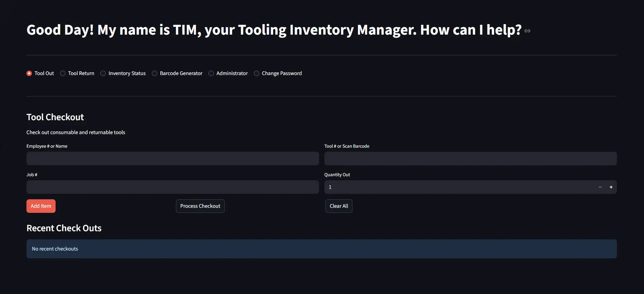Decrease Quantity Out with the minus icon
The image size is (644, 294).
[x=600, y=187]
